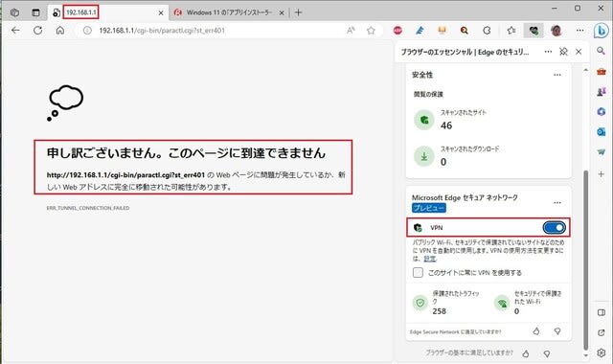Open Bing Copilot sidebar button

coord(602,31)
